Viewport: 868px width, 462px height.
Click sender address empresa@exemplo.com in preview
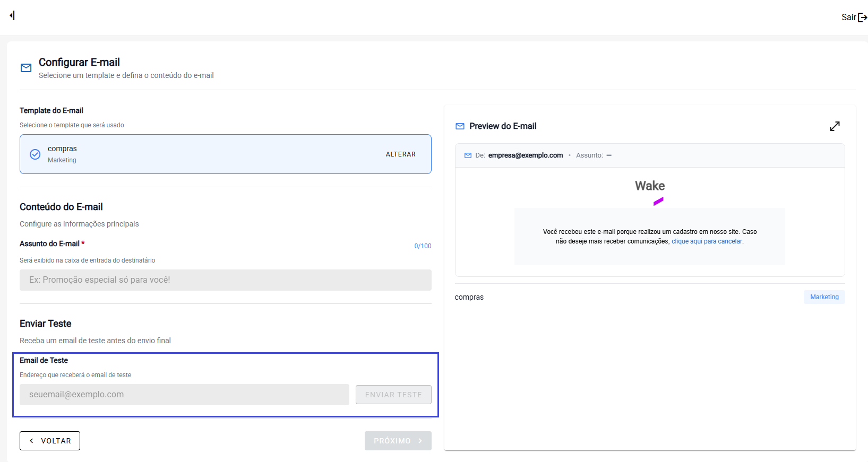[525, 155]
